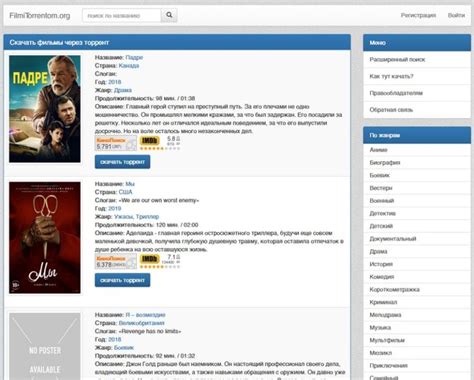The width and height of the screenshot is (474, 380).
Task: Select the Мультфильм genre in the sidebar
Action: (417, 340)
